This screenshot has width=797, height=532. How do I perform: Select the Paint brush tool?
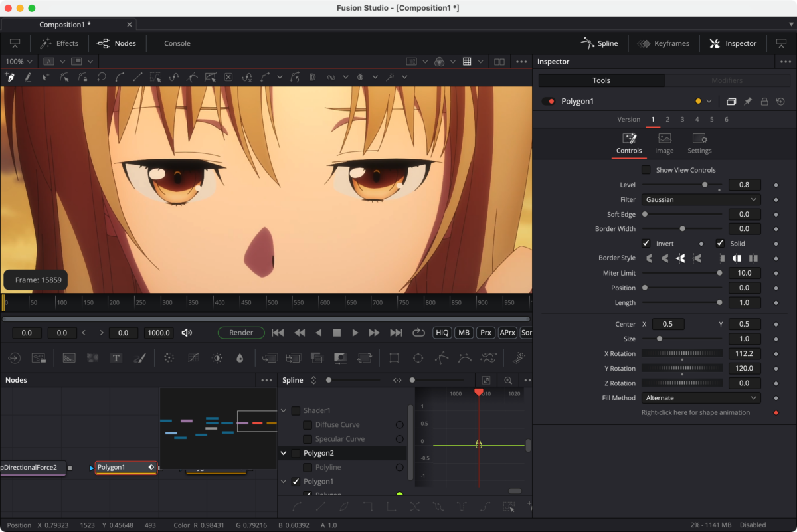point(139,358)
